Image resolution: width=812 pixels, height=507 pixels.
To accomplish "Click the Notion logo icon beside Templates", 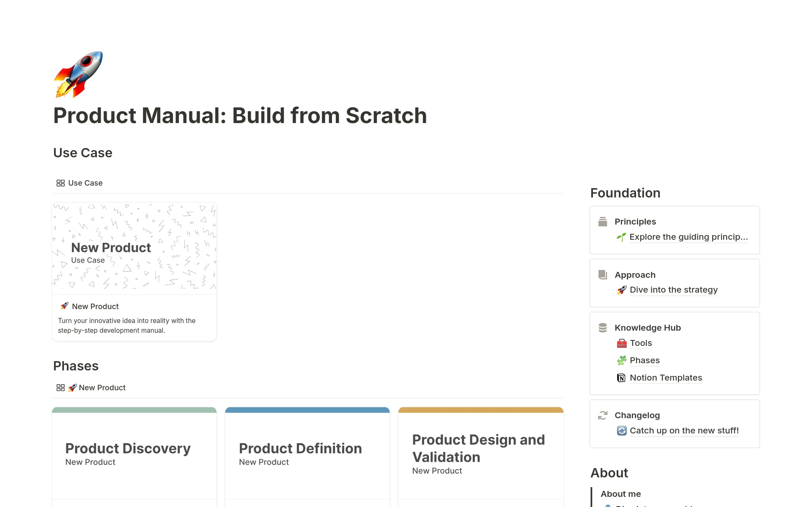I will point(621,378).
